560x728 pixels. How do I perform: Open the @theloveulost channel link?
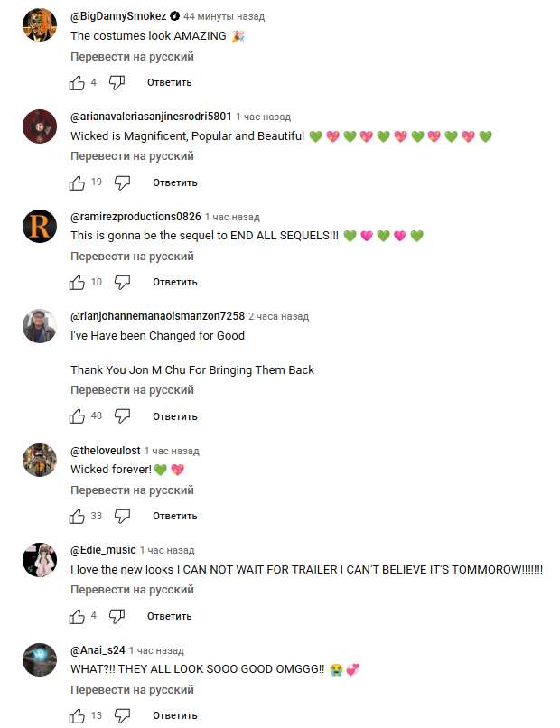[106, 451]
